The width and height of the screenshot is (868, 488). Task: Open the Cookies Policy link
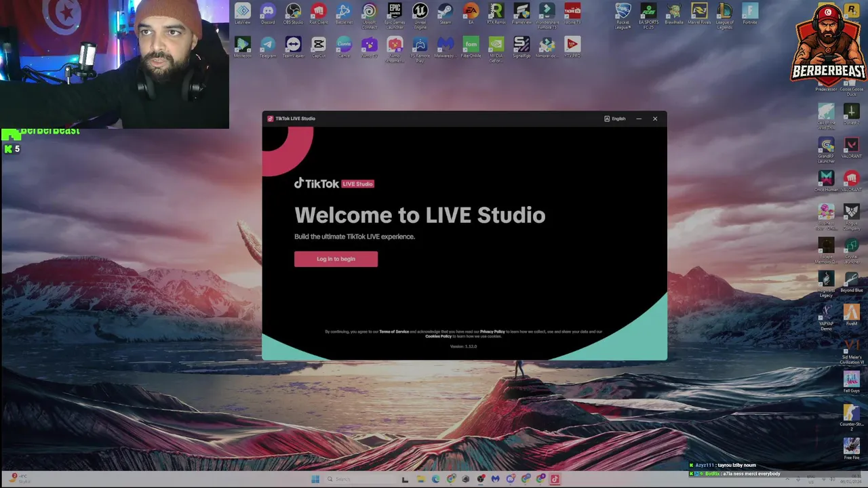pos(438,336)
